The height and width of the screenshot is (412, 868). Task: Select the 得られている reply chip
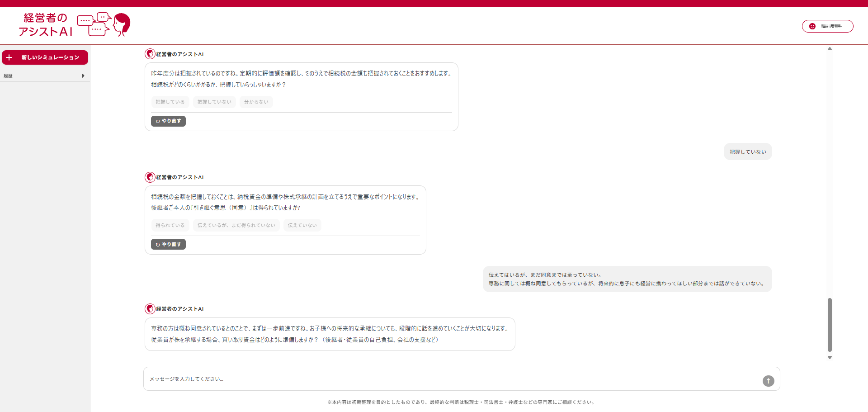[x=170, y=225]
